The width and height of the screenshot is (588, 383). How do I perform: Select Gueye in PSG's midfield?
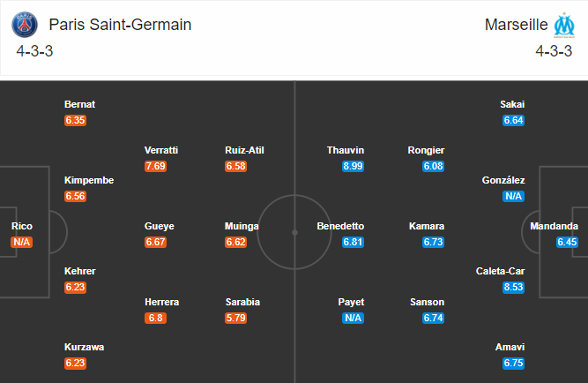pyautogui.click(x=160, y=226)
